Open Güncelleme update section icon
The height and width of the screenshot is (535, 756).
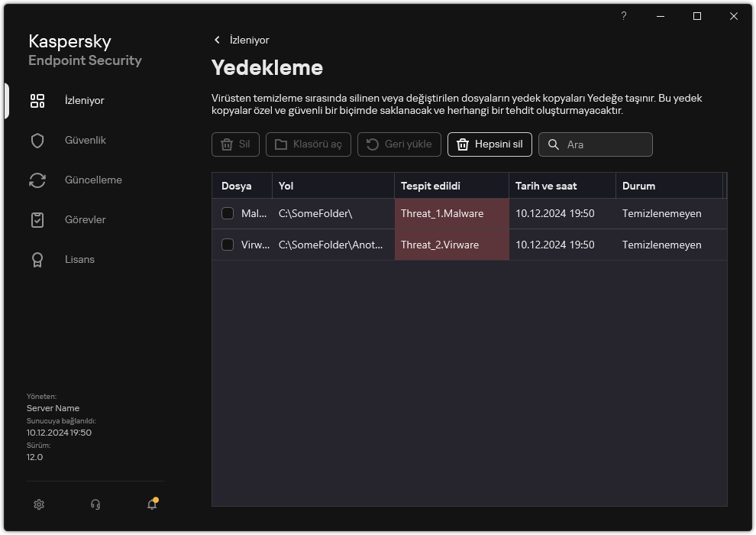tap(37, 180)
